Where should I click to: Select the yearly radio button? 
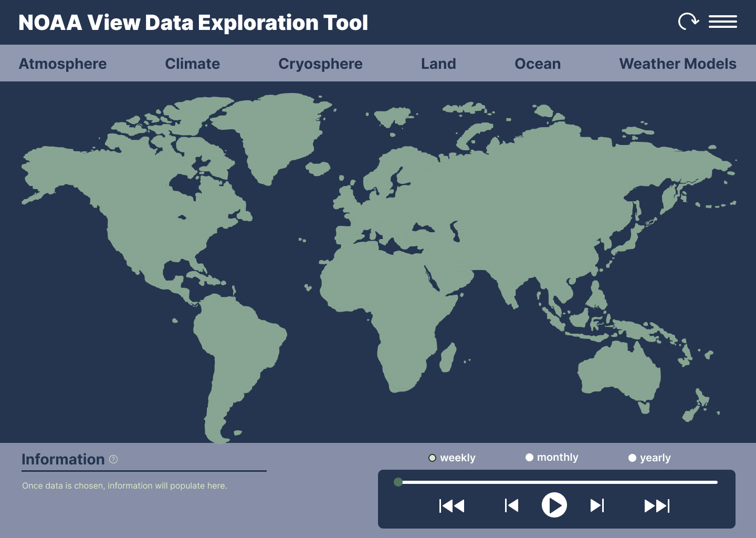632,458
